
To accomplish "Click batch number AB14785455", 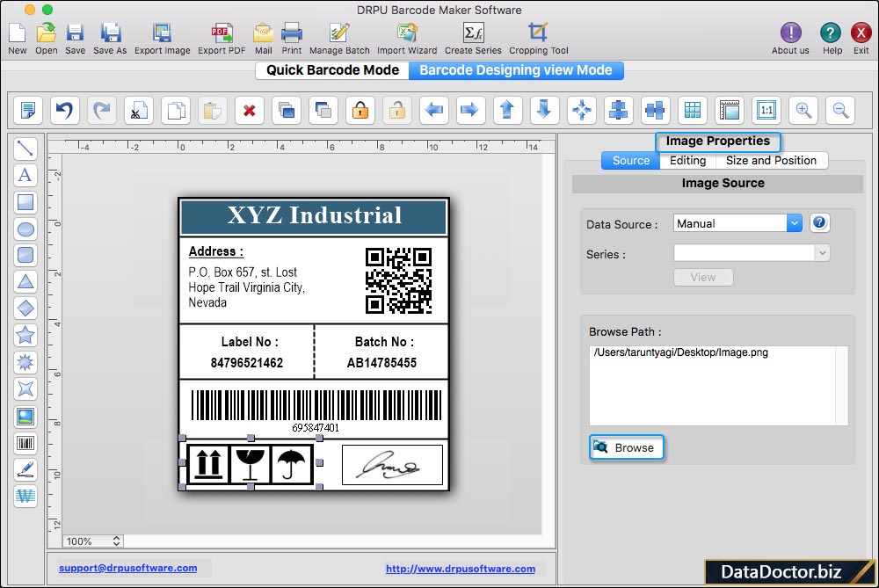I will pyautogui.click(x=381, y=363).
